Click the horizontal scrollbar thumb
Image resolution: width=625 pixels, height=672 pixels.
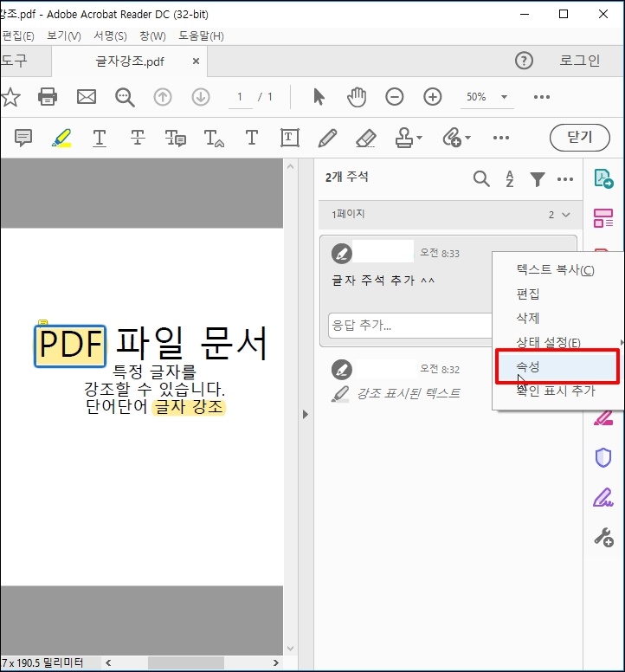[186, 663]
